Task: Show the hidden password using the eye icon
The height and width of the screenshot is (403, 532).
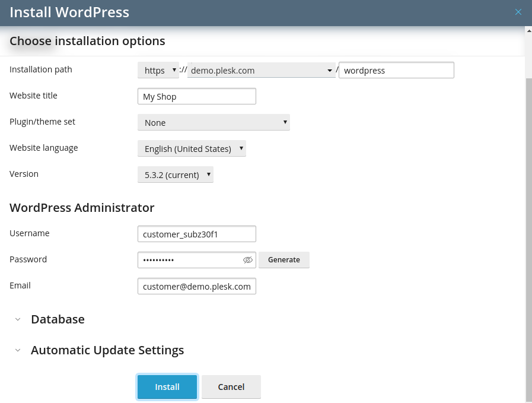Action: (x=247, y=260)
